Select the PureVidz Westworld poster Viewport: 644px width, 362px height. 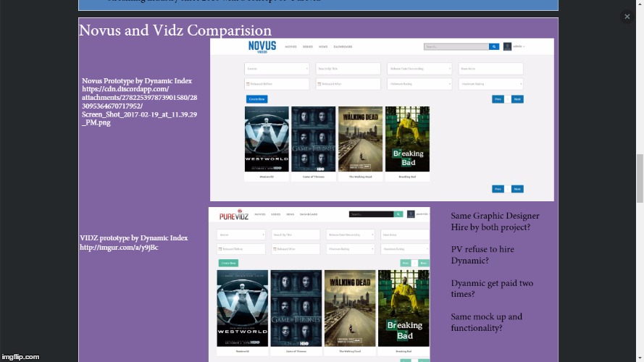coord(243,308)
